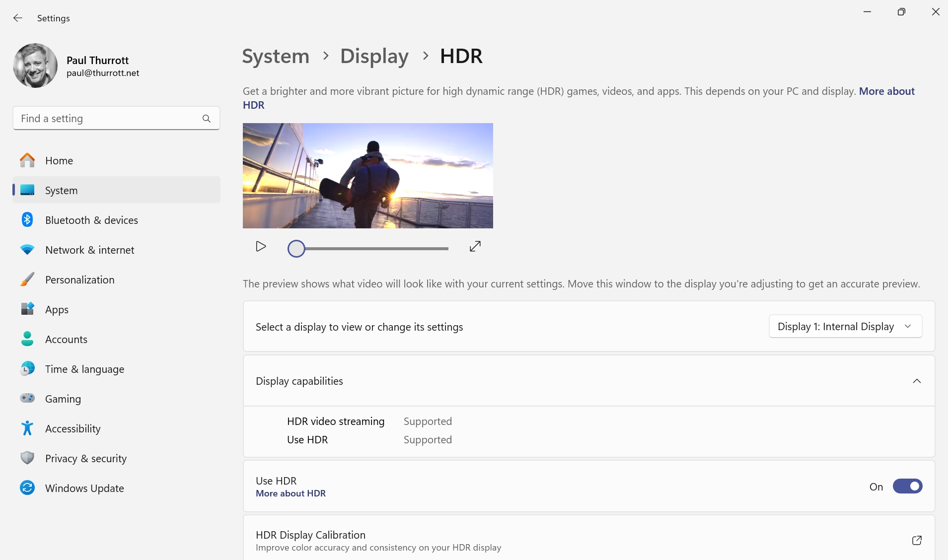Click the video preview seek slider handle
This screenshot has height=560, width=948.
coord(296,249)
